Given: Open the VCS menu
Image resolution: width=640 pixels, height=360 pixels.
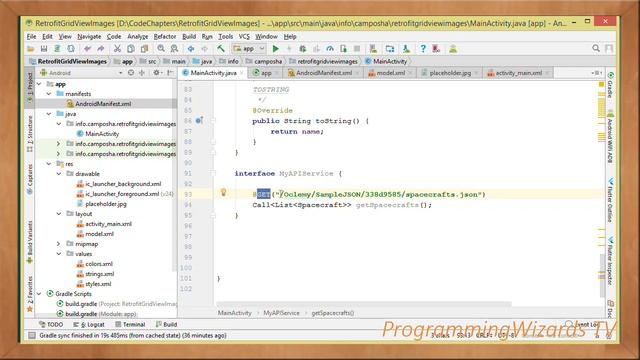Looking at the screenshot, I should pyautogui.click(x=244, y=37).
